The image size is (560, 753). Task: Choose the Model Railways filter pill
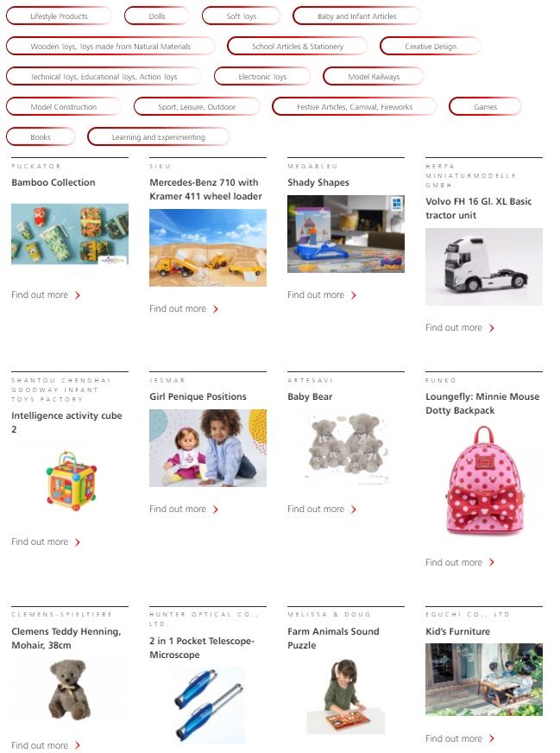[x=374, y=76]
